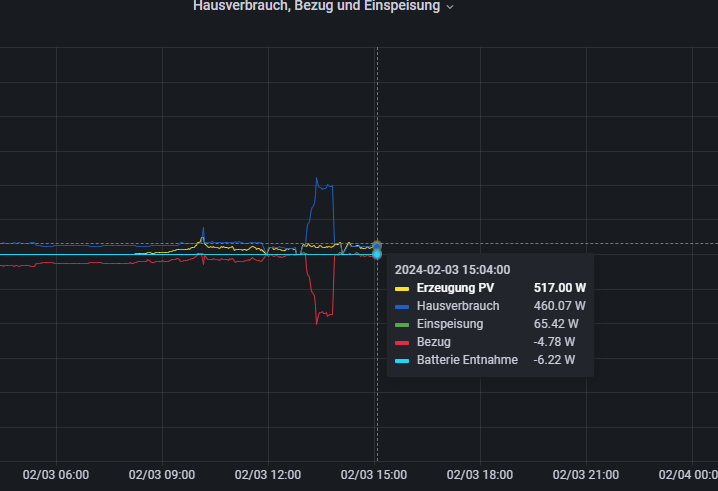
Task: Click the cyan Batterie Entnahme color swatch
Action: pyautogui.click(x=402, y=360)
